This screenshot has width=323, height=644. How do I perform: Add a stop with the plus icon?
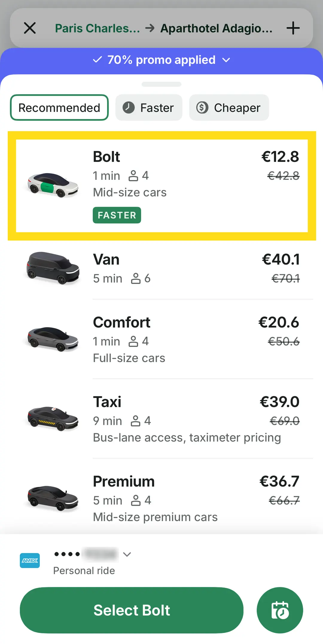click(293, 28)
